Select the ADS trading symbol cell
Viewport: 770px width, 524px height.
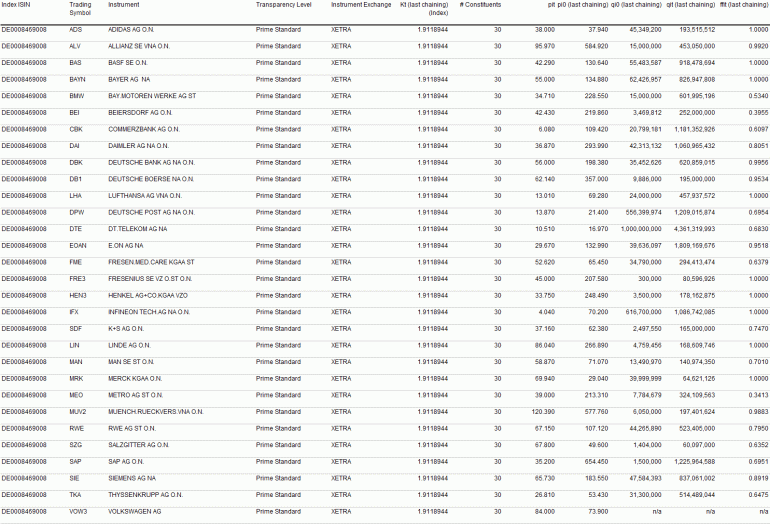76,30
